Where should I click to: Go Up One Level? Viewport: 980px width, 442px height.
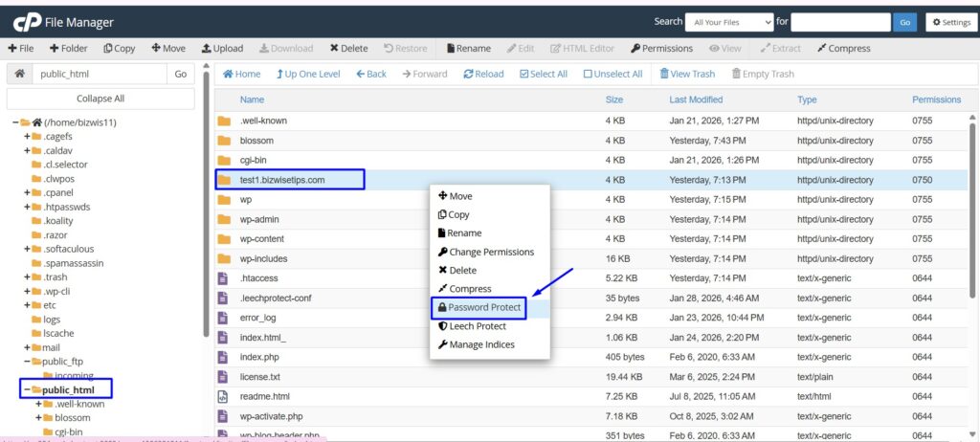(309, 74)
